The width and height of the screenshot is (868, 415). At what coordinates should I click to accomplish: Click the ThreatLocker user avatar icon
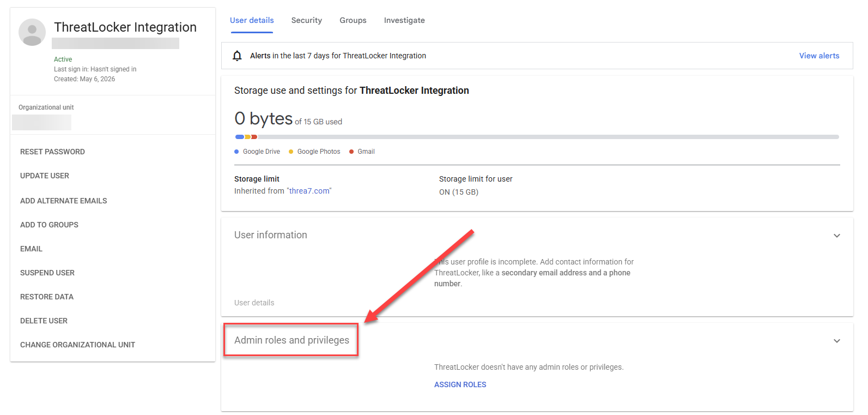pos(32,32)
